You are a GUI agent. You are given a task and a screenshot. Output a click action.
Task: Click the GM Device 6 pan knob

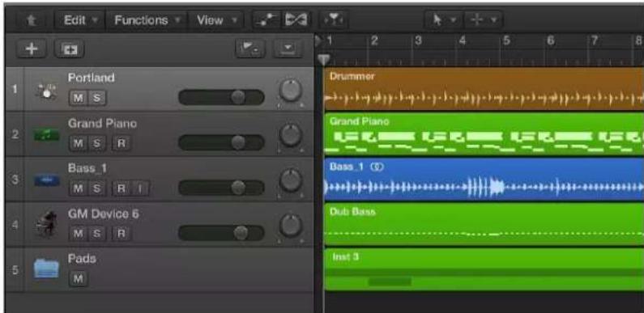click(291, 226)
